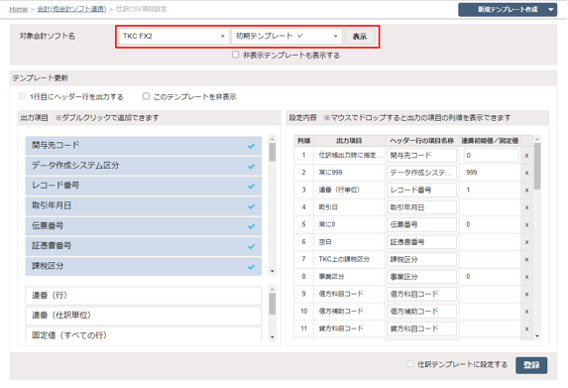Select 連番（行） output item

tap(143, 296)
